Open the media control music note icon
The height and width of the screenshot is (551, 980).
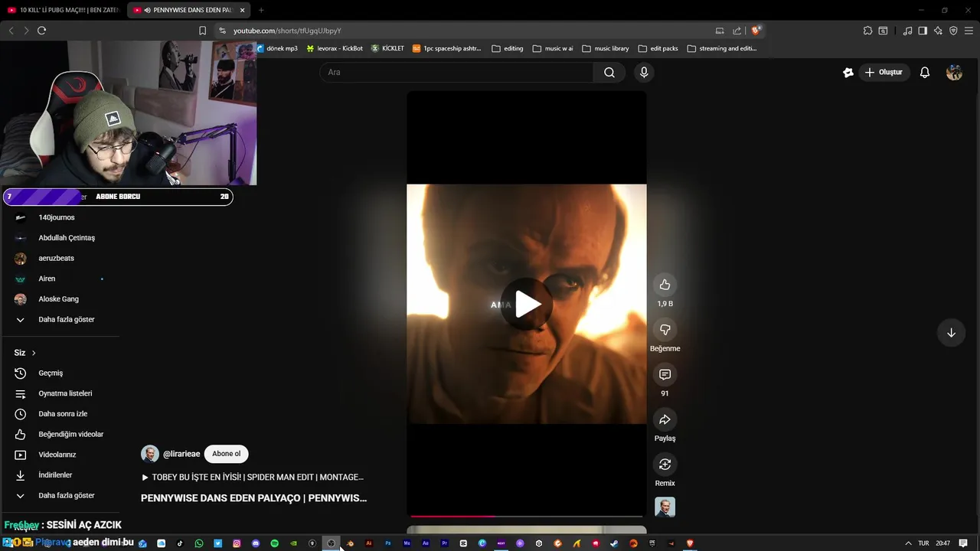click(907, 31)
